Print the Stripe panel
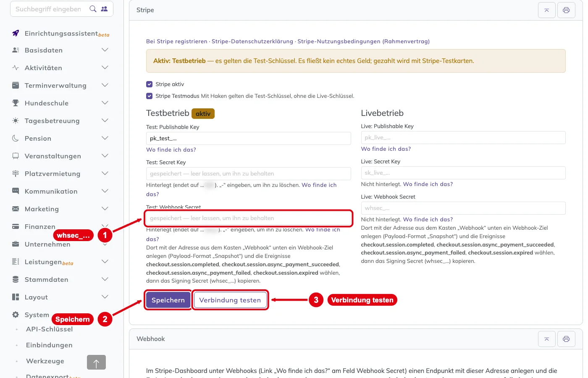 (566, 10)
